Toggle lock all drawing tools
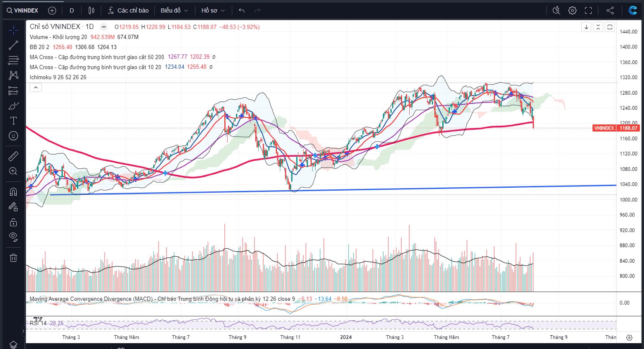 coord(13,222)
